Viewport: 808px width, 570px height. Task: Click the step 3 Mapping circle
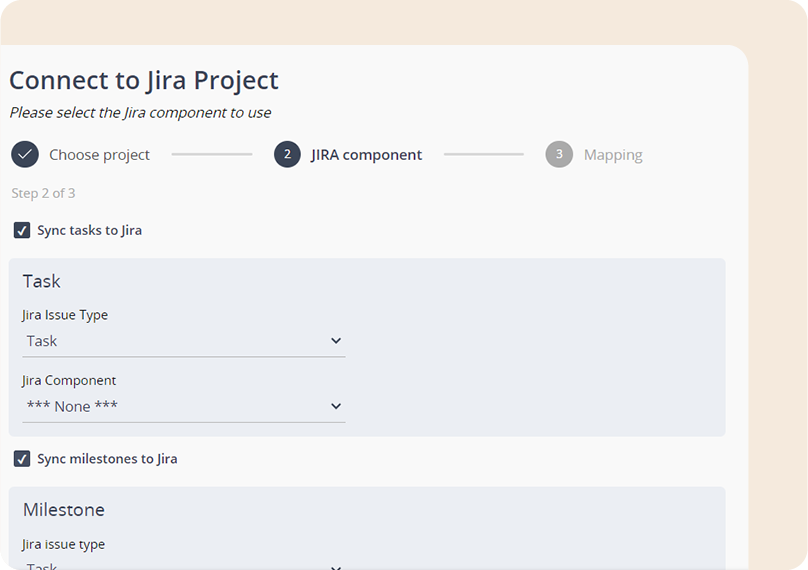tap(559, 154)
